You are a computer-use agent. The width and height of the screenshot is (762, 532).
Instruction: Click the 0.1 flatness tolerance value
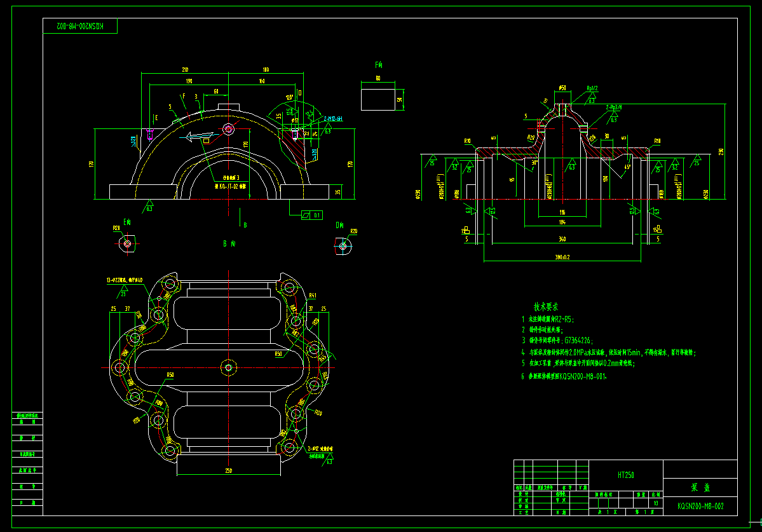pyautogui.click(x=317, y=215)
